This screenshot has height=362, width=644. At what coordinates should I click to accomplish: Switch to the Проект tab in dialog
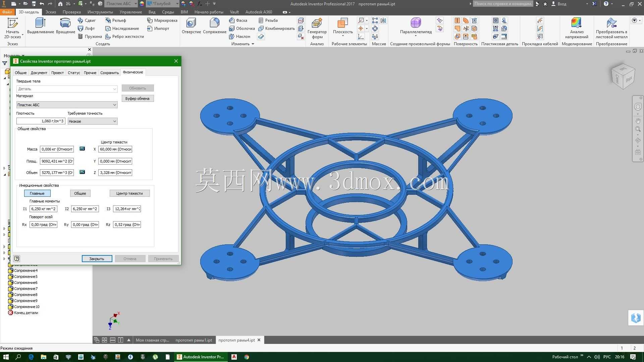(57, 73)
